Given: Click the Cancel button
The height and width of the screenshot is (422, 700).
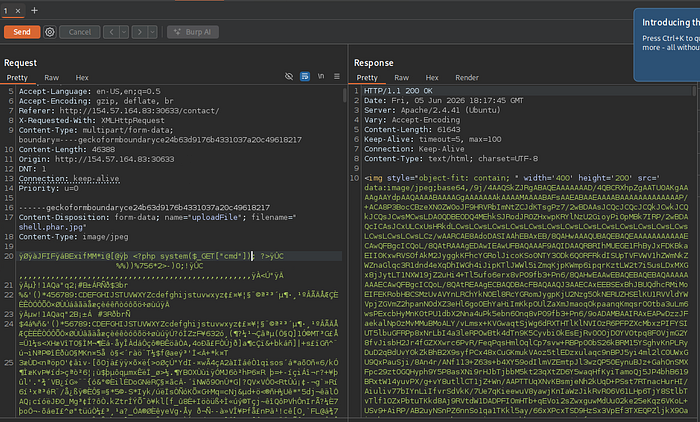Looking at the screenshot, I should 79,32.
